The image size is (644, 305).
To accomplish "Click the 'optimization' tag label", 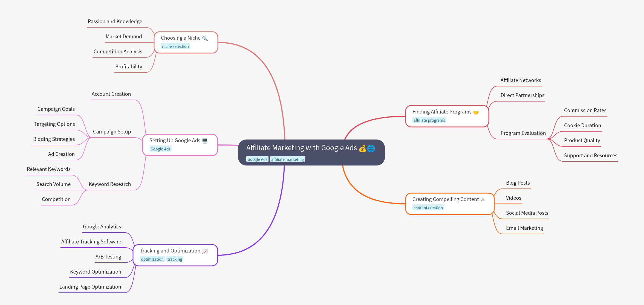I will pos(152,259).
